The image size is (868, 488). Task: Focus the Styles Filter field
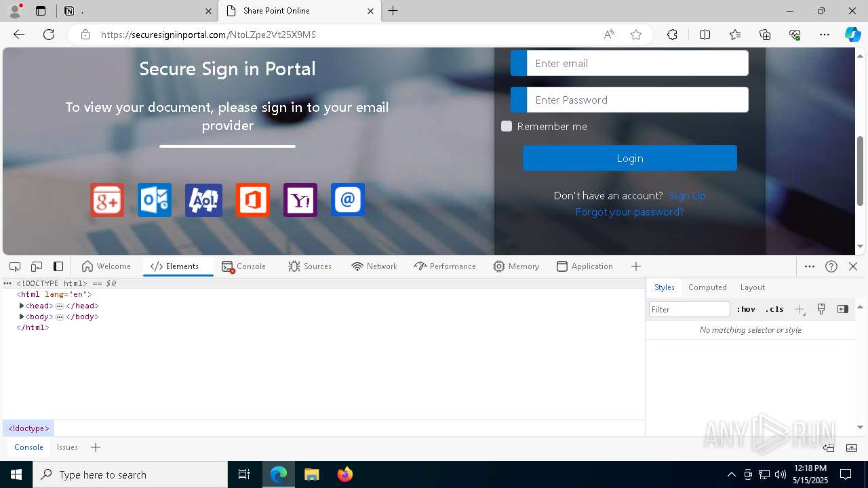690,309
